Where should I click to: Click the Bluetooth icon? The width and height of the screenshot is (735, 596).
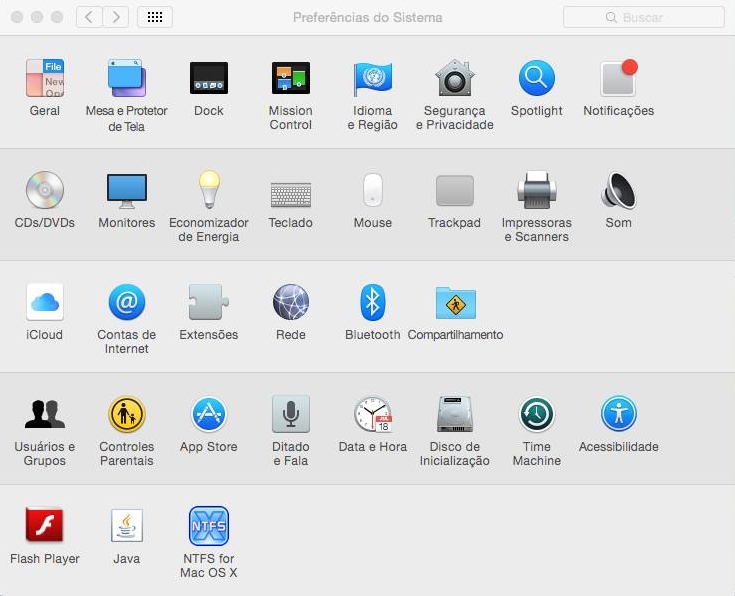pyautogui.click(x=373, y=303)
